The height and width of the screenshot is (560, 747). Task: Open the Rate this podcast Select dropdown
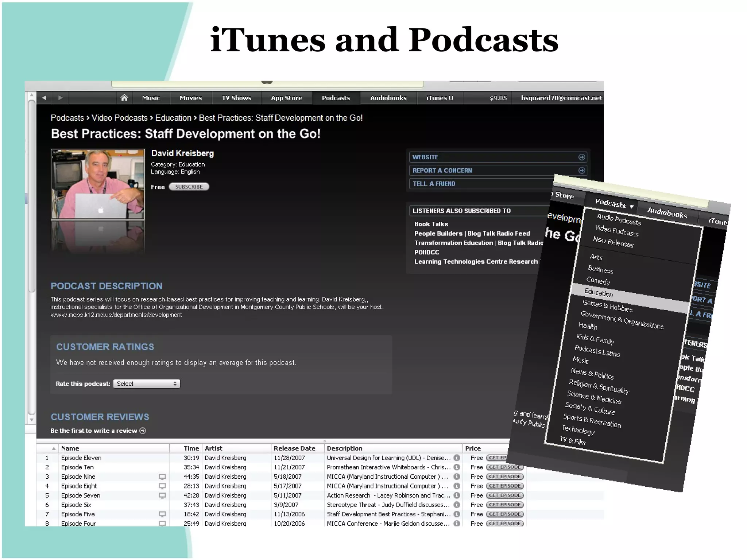click(147, 384)
